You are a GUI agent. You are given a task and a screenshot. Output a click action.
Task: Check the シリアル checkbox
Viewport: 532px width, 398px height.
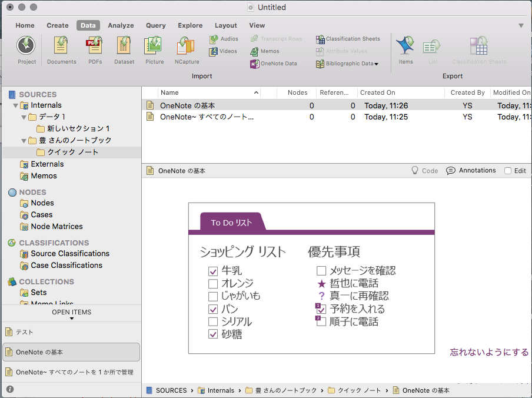pos(212,321)
